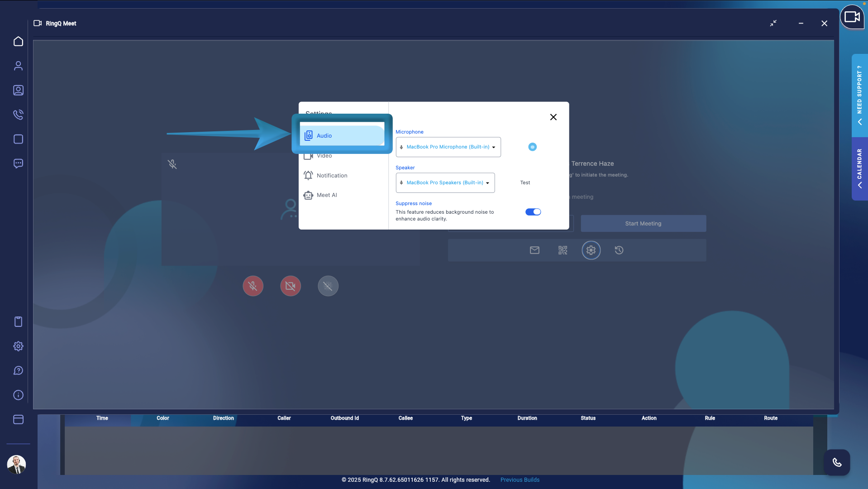Disable the Suppress noise toggle
The image size is (868, 489).
click(533, 211)
